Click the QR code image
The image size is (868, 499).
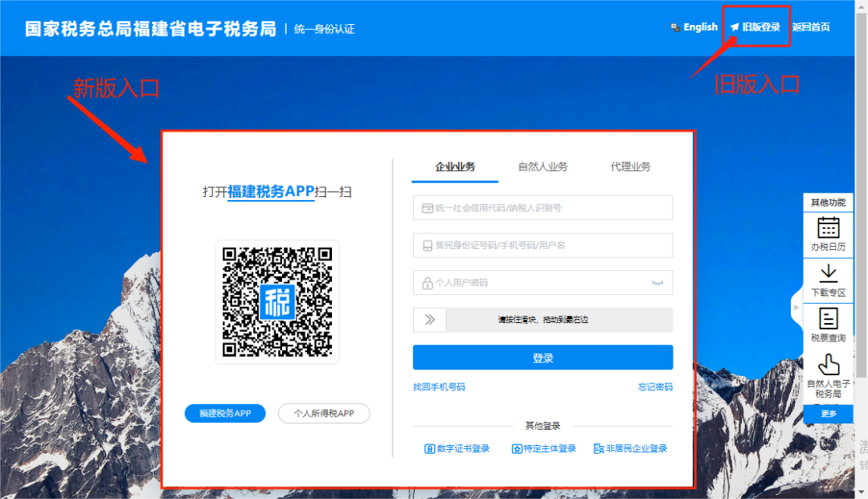point(277,302)
